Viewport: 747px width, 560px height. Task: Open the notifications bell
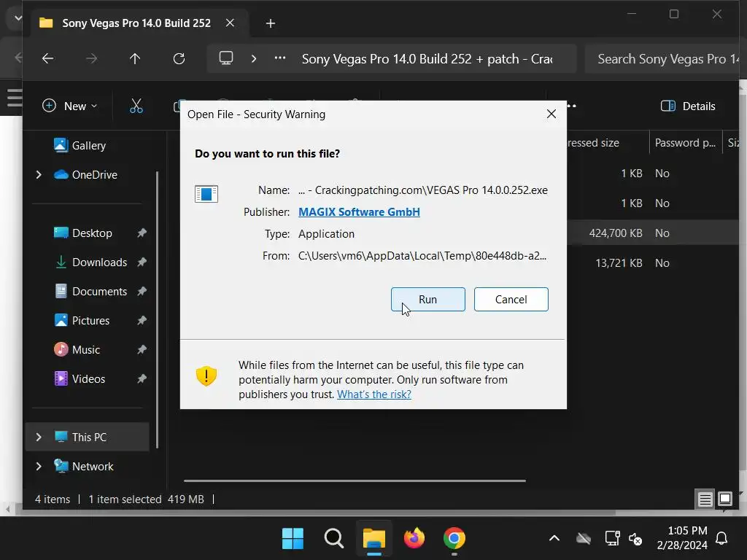721,538
